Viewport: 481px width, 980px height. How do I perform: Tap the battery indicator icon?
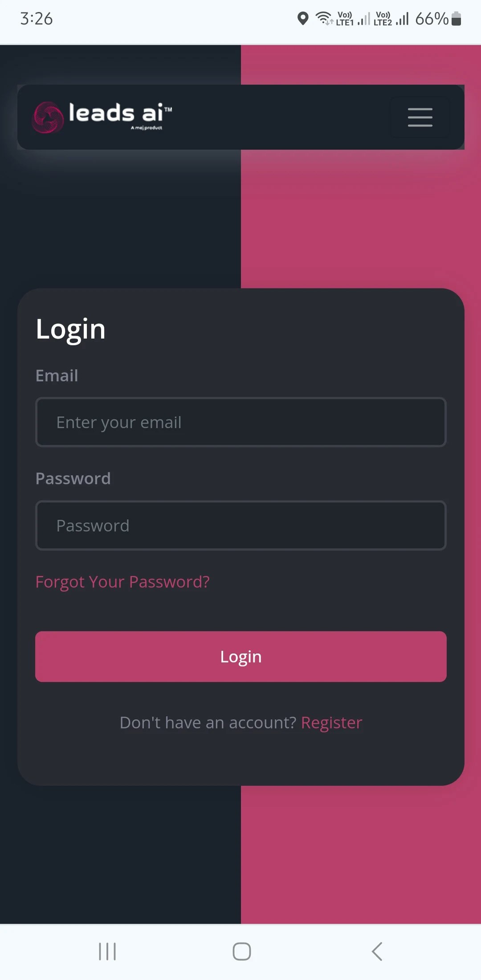pyautogui.click(x=456, y=19)
